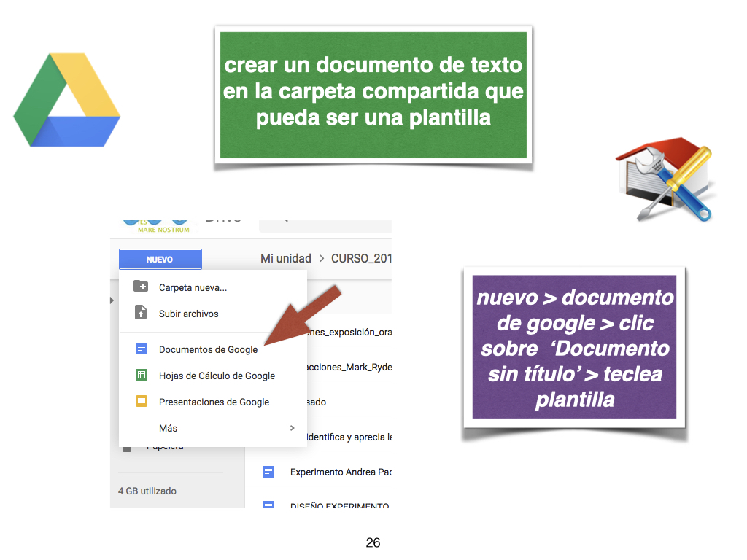Go to Mi unidad in the breadcrumb
This screenshot has height=560, width=747.
click(286, 259)
